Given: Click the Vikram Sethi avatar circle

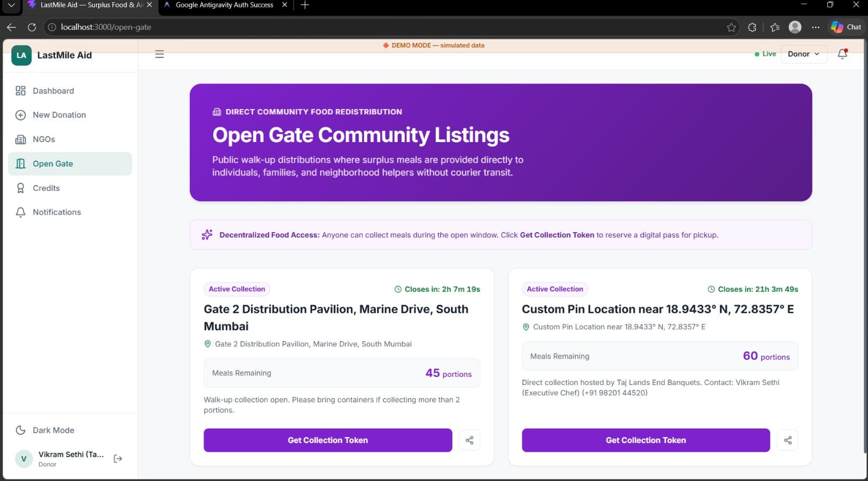Looking at the screenshot, I should pos(23,459).
